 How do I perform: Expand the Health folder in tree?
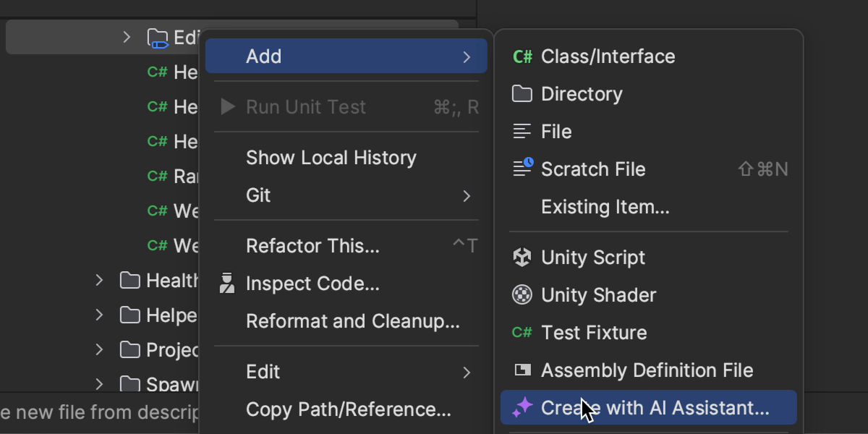point(100,280)
